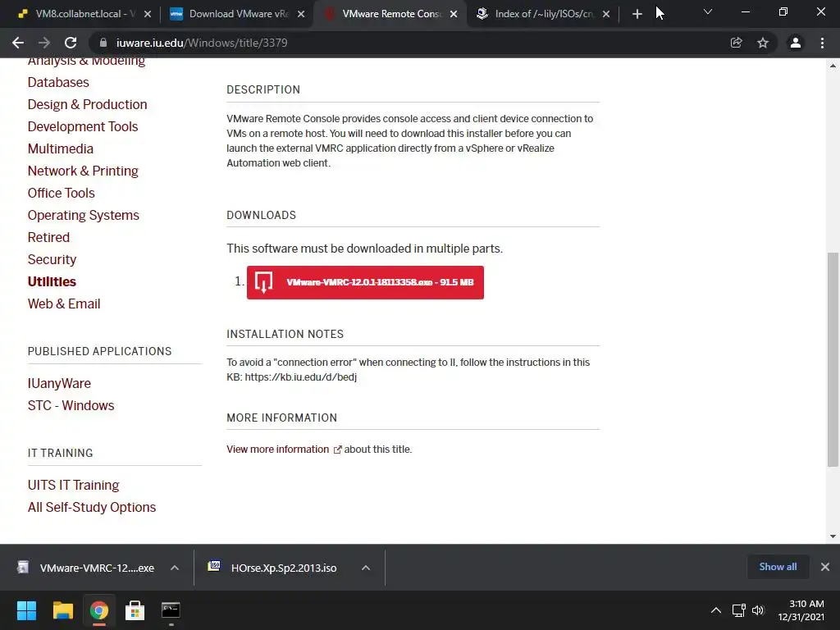Close the VMware Remote Console tab
Viewport: 840px width, 630px height.
[454, 14]
